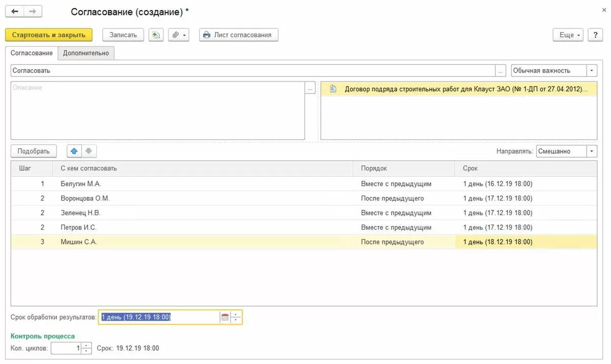611x364 pixels.
Task: Open the Еще menu
Action: (569, 35)
